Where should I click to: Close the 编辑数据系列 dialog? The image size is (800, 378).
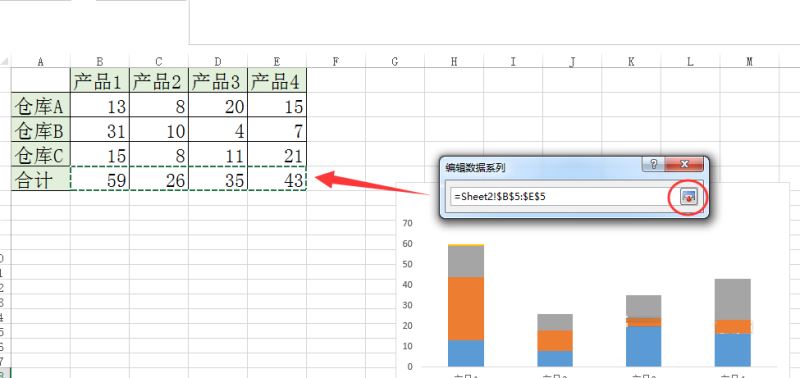684,165
